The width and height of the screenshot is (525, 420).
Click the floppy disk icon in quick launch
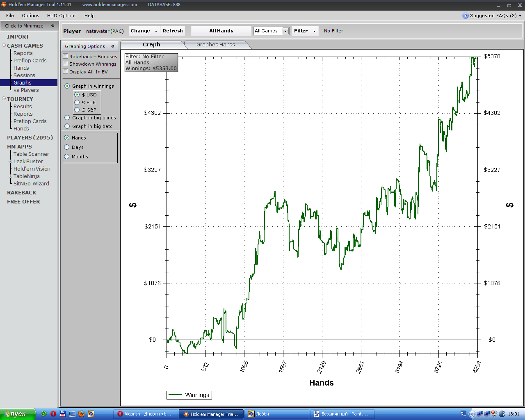coord(63,414)
